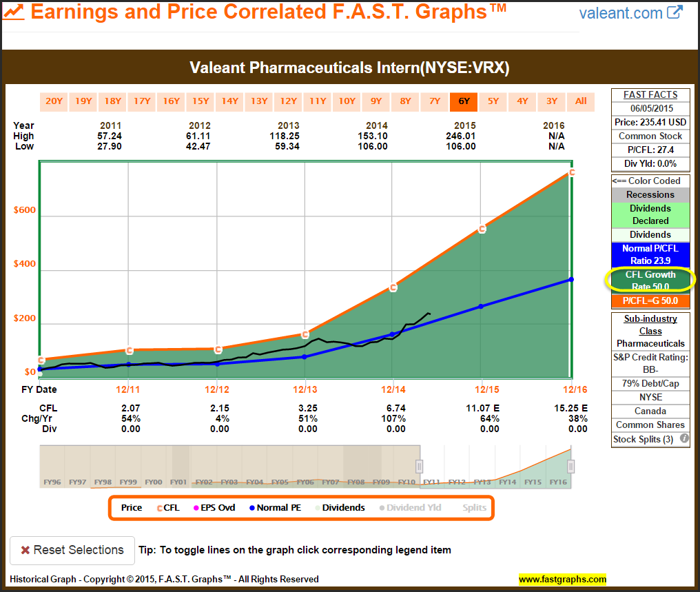
Task: Toggle the Price line legend item
Action: [x=131, y=508]
